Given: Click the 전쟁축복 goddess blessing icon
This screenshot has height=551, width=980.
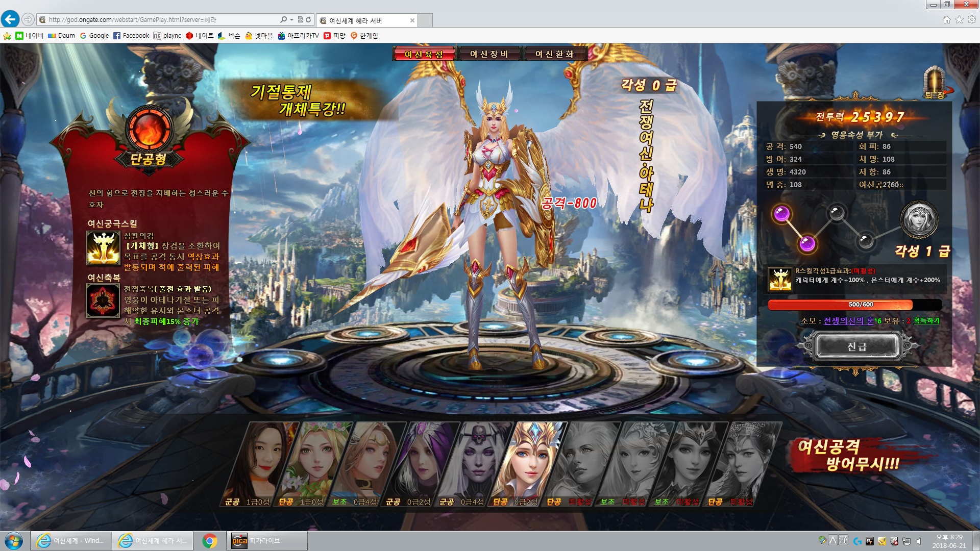Looking at the screenshot, I should [x=103, y=300].
